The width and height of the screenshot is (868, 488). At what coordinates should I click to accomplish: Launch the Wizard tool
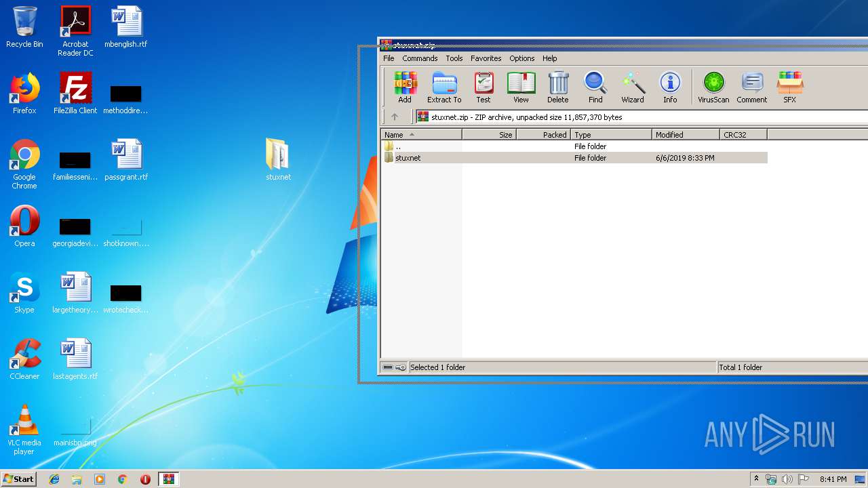pyautogui.click(x=633, y=87)
